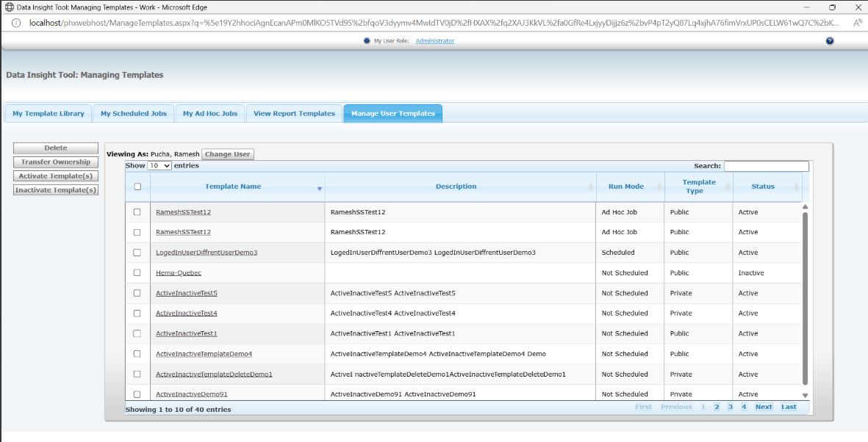Image resolution: width=868 pixels, height=442 pixels.
Task: Click the table scrollbar's down arrow
Action: coord(805,396)
